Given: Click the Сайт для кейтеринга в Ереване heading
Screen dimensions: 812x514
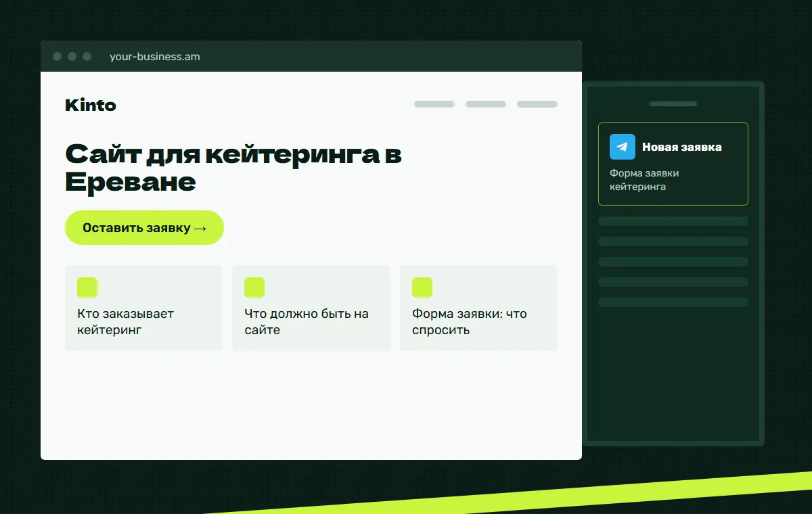Looking at the screenshot, I should (233, 168).
